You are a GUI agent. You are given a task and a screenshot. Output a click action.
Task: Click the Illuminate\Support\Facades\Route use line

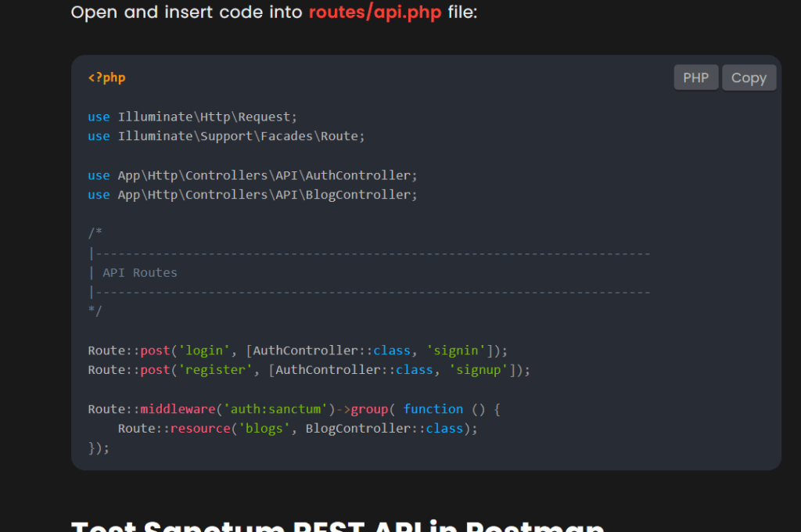(x=241, y=136)
